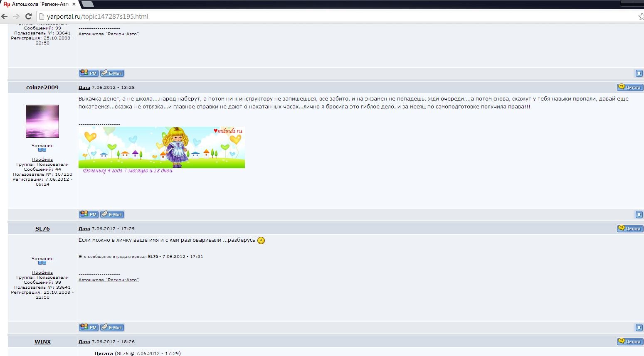This screenshot has width=644, height=356.
Task: Click PM button under SL76's 17:29 post
Action: tap(89, 327)
